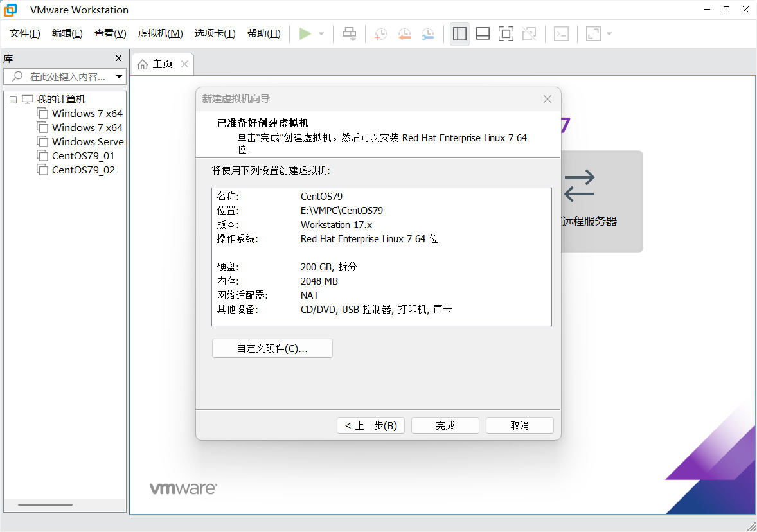Click the Workstation 17.x version value
Image resolution: width=757 pixels, height=532 pixels.
[x=337, y=225]
